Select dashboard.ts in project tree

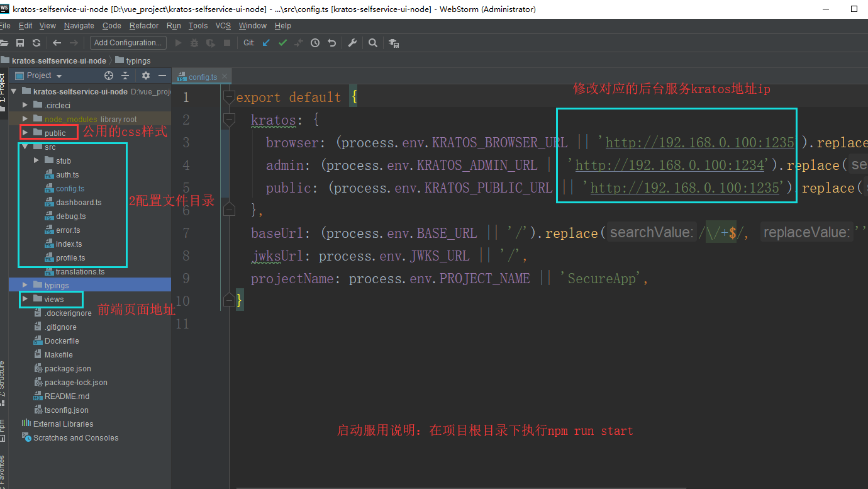79,203
